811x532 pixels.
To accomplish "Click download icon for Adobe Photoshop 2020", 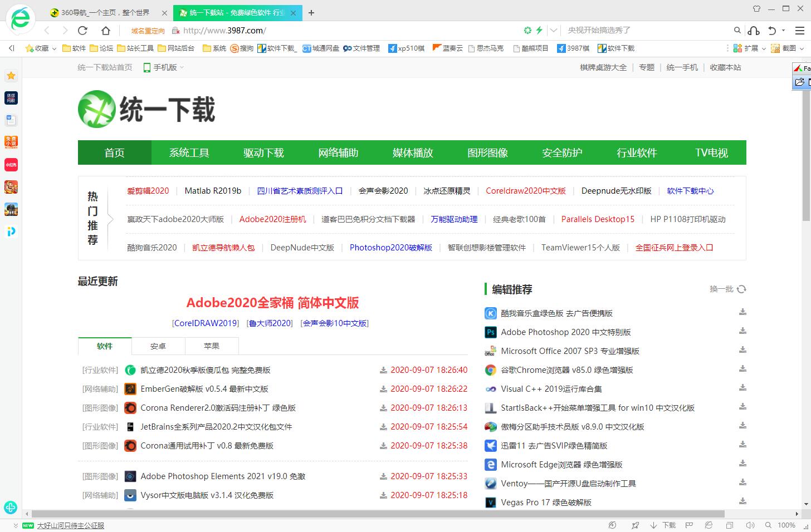I will click(x=742, y=331).
